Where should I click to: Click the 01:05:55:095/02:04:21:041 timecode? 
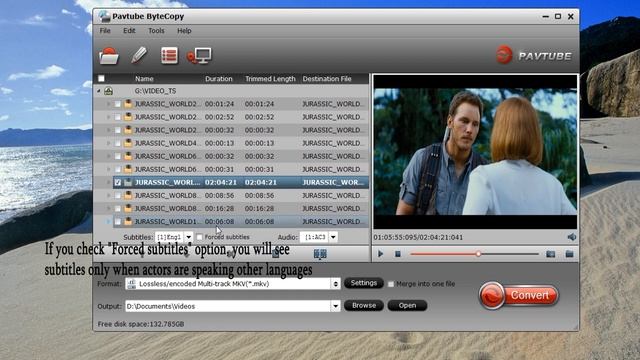click(x=418, y=237)
